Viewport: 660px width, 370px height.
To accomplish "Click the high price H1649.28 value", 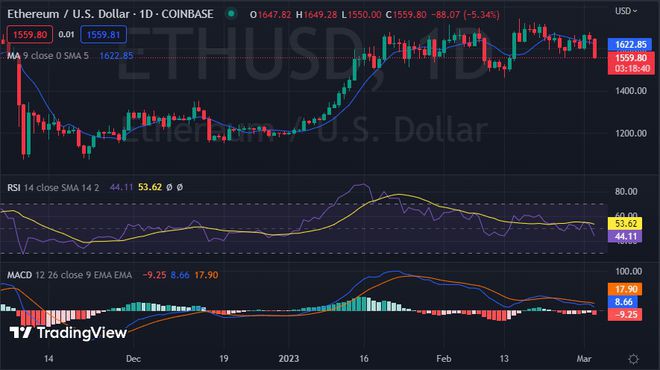I will tap(316, 14).
